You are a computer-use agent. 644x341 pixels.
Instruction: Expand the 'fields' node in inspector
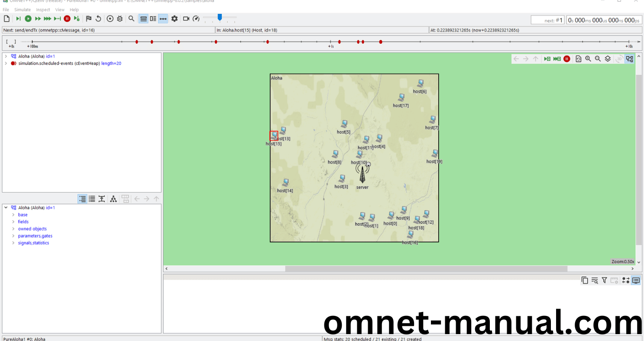click(x=13, y=222)
